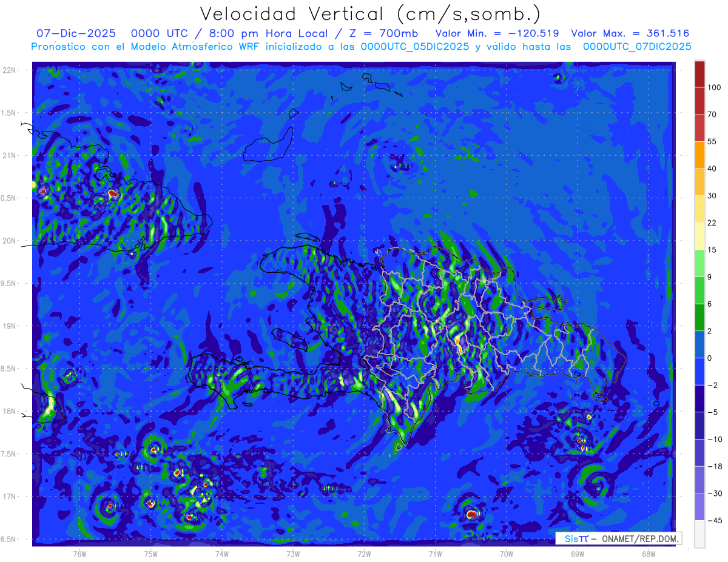
Task: Pick the light green swatch between 9 and 15
Action: coord(699,263)
